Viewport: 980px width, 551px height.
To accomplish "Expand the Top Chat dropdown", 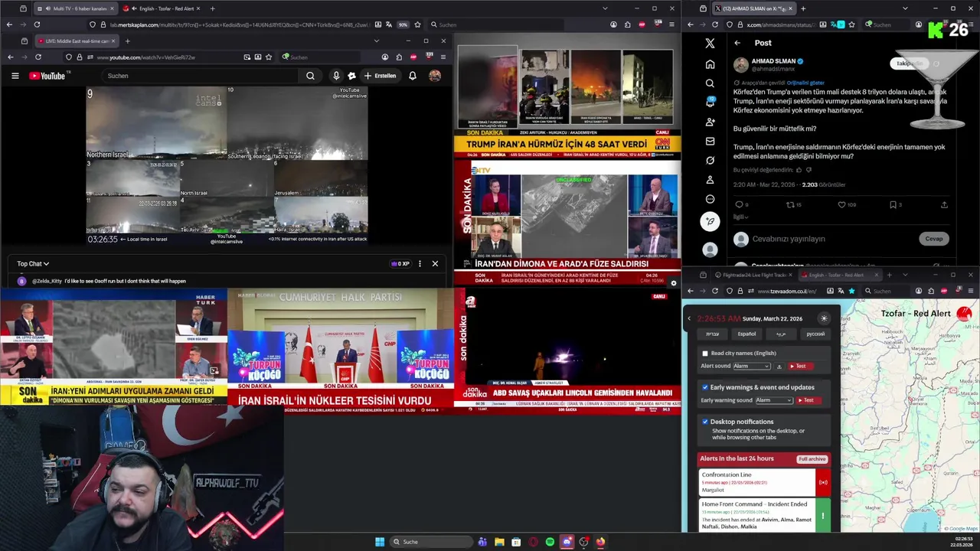I will point(33,264).
